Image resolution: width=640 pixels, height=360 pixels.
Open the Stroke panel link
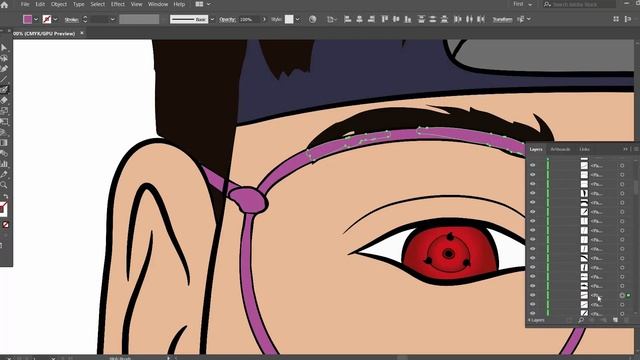(71, 20)
